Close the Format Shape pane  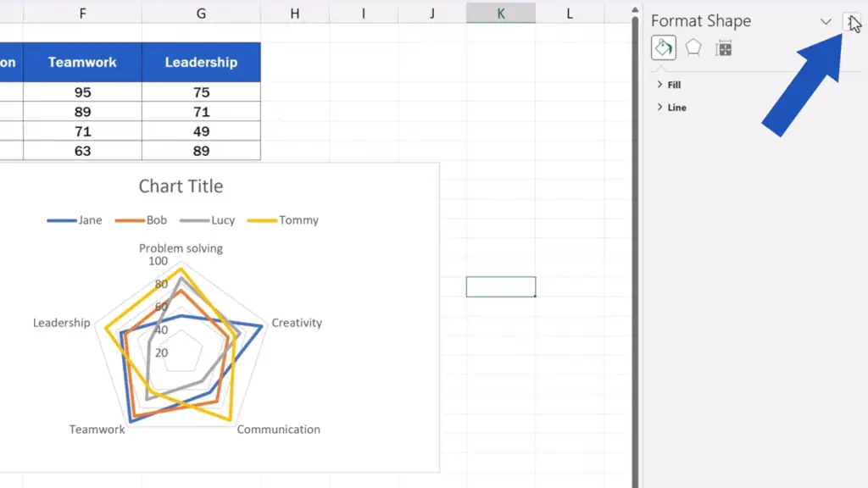851,21
